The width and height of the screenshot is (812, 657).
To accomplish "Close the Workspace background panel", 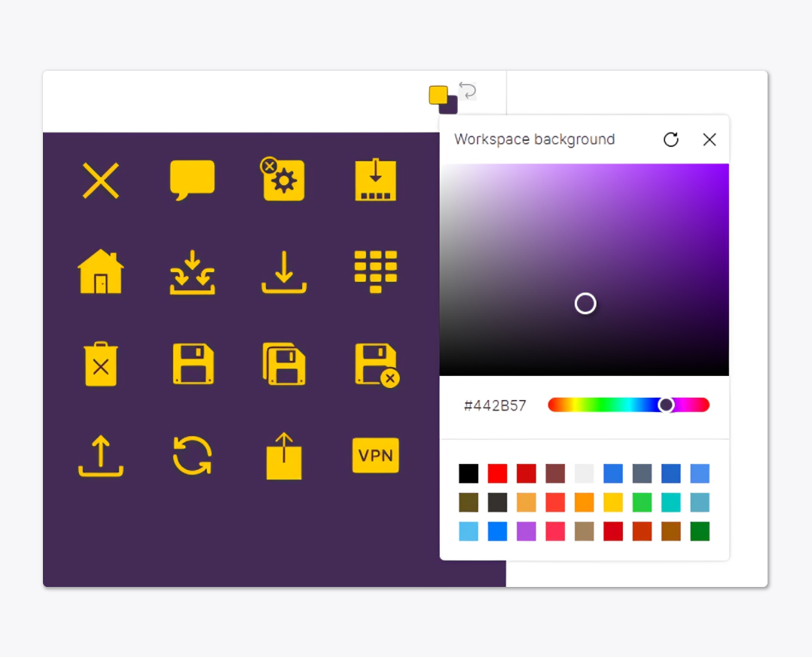I will [710, 139].
